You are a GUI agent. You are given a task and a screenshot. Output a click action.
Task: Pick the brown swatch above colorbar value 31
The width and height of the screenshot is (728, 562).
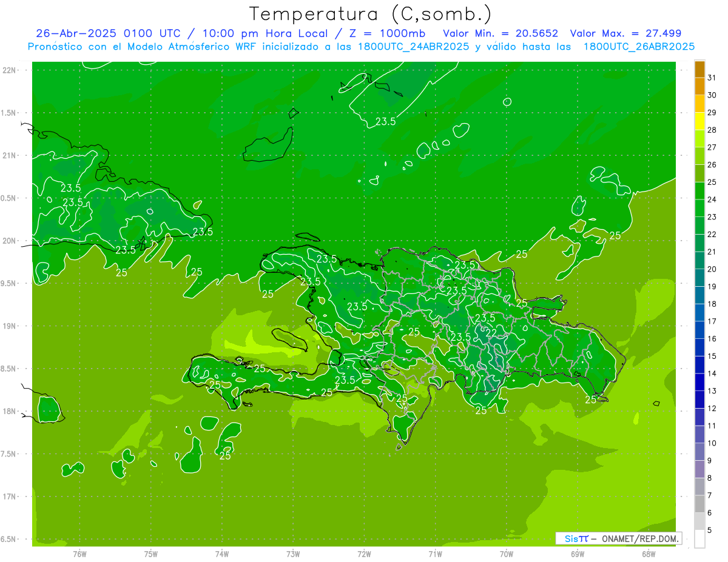(x=699, y=69)
